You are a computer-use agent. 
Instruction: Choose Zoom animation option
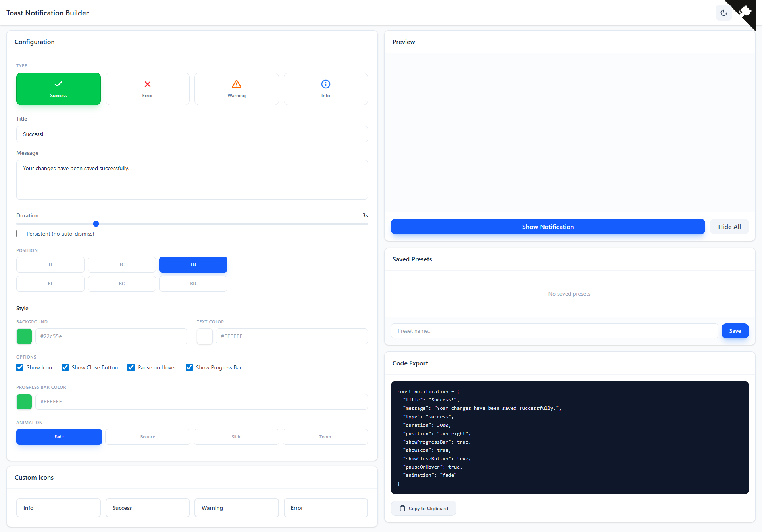[x=325, y=437]
